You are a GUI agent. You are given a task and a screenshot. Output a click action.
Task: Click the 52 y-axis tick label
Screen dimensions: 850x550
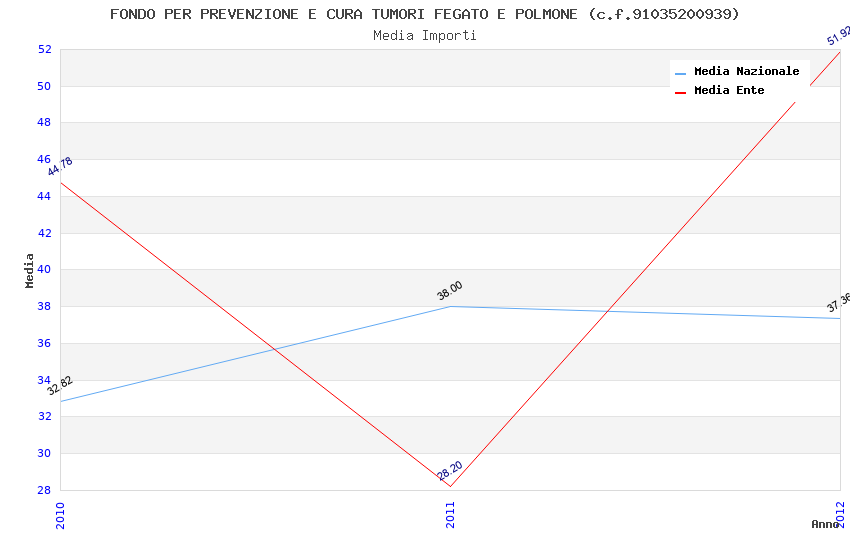tap(44, 49)
